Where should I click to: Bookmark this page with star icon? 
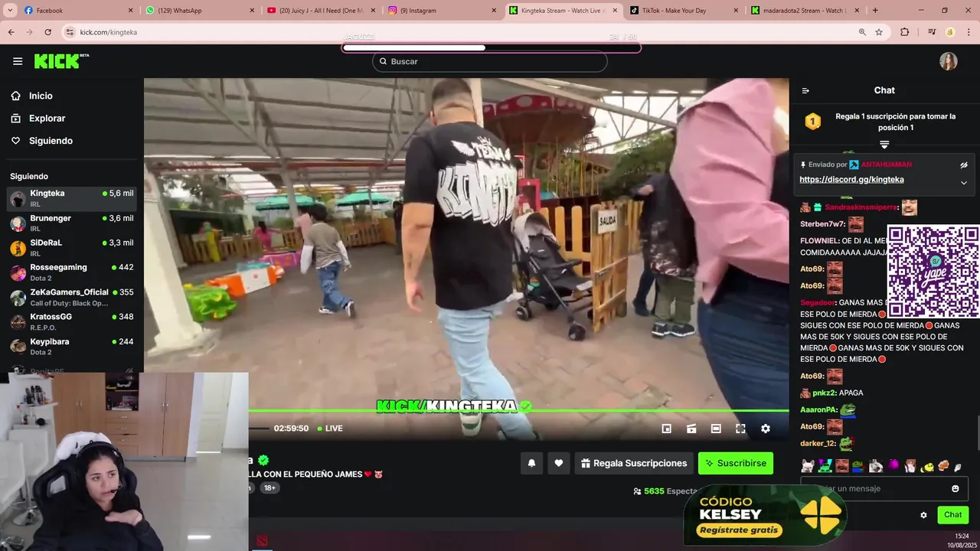tap(879, 32)
